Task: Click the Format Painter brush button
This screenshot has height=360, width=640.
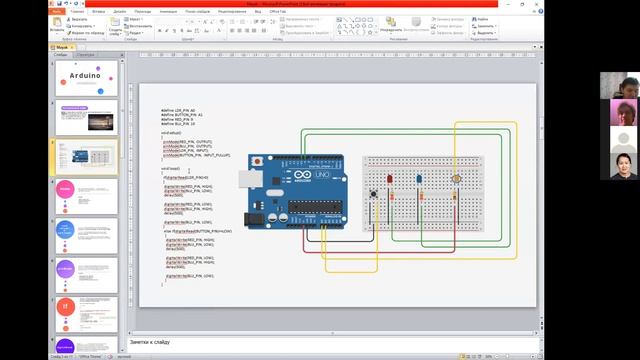Action: tap(86, 33)
